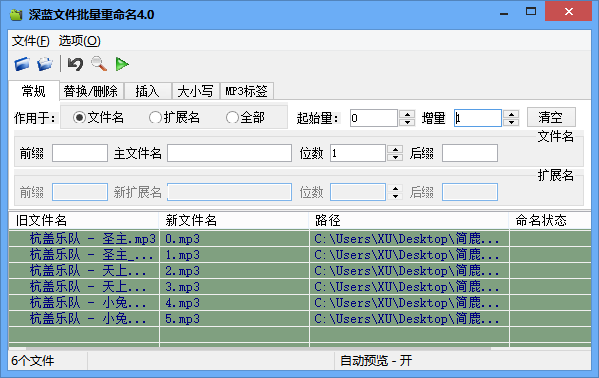This screenshot has width=599, height=378.
Task: Start renaming with the green play icon
Action: pos(122,64)
